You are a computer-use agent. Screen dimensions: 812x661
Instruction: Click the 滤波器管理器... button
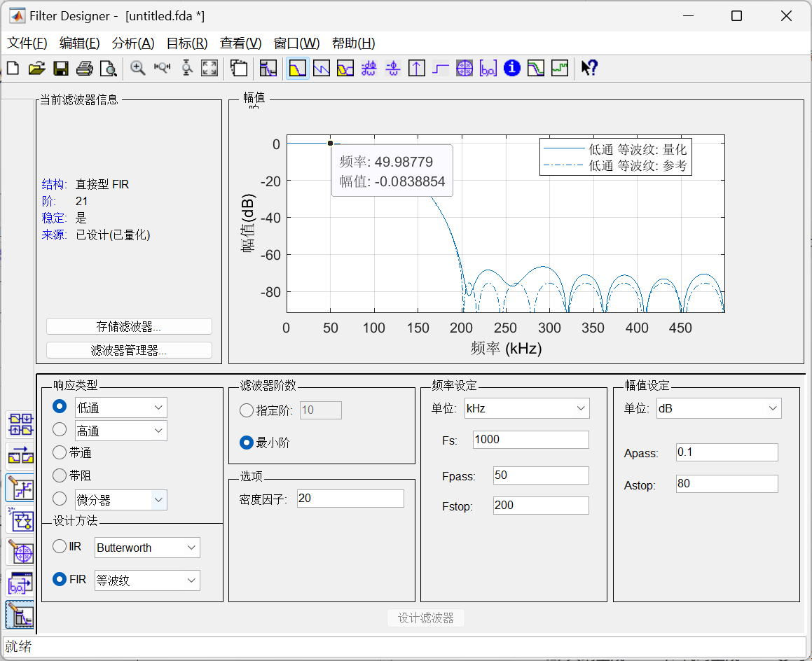(129, 350)
